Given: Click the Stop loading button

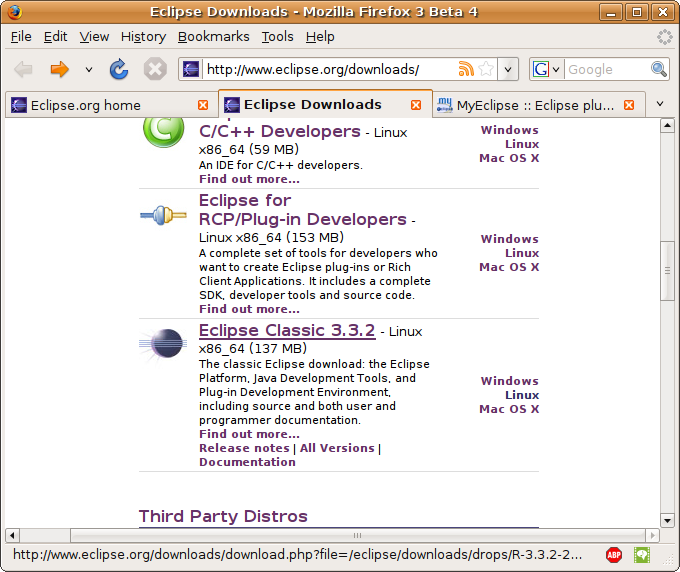Looking at the screenshot, I should 155,69.
